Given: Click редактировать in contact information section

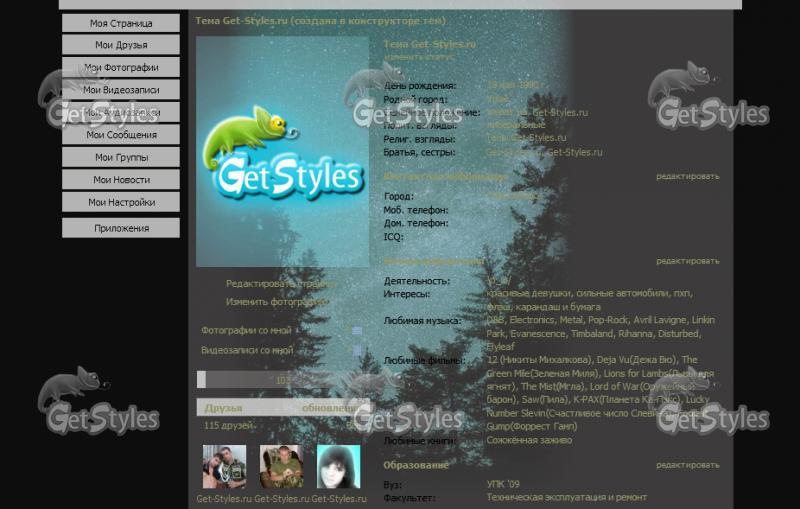Looking at the screenshot, I should tap(687, 176).
